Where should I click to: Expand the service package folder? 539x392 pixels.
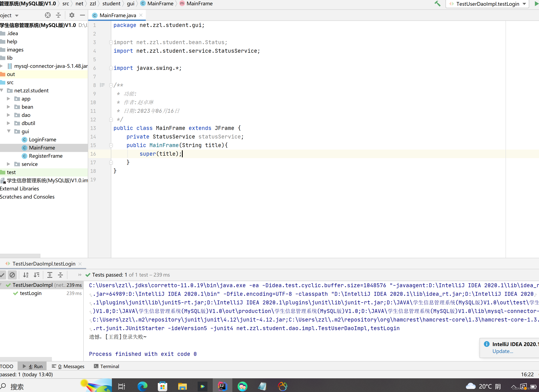9,164
